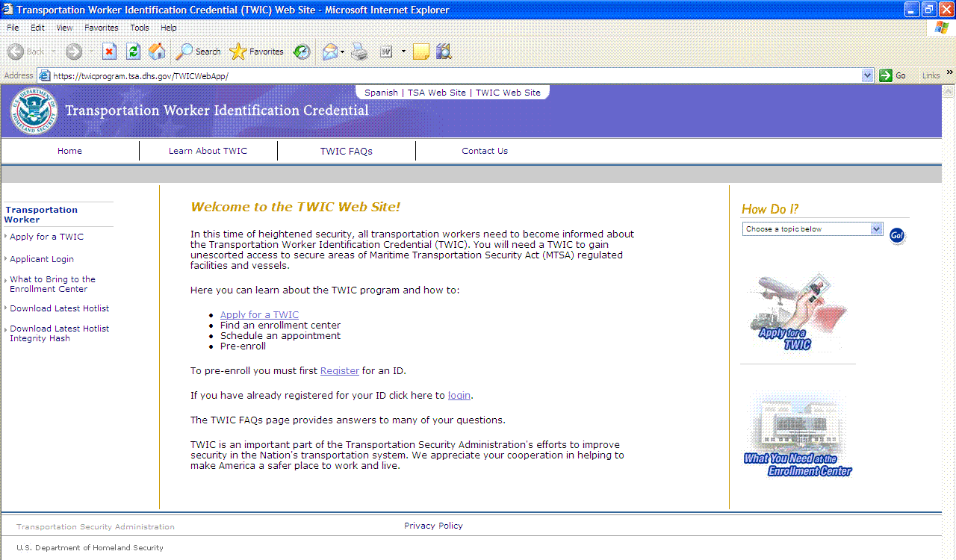Restore down the Internet Explorer window
Image resolution: width=956 pixels, height=560 pixels.
click(929, 10)
